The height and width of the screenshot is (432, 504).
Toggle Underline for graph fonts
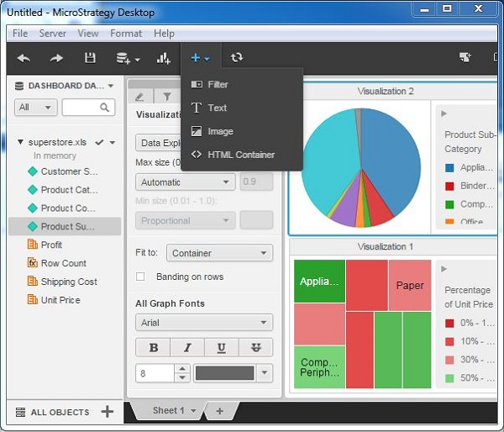221,348
